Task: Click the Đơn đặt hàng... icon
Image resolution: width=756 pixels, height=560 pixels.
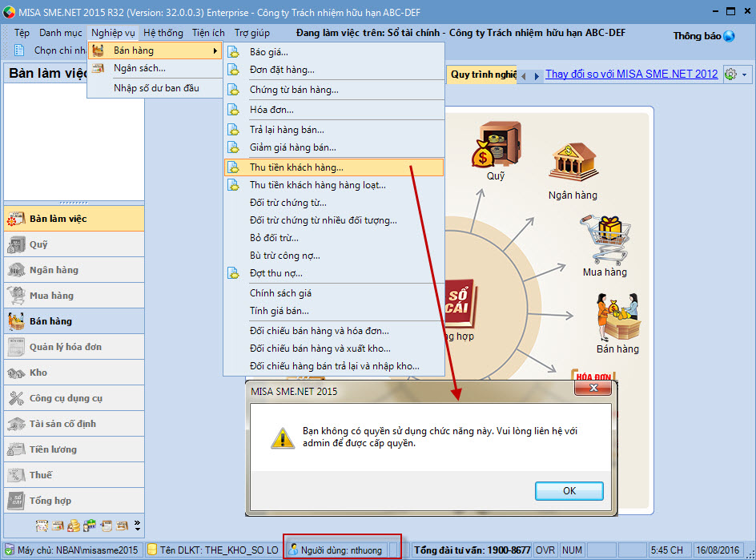Action: coord(233,70)
